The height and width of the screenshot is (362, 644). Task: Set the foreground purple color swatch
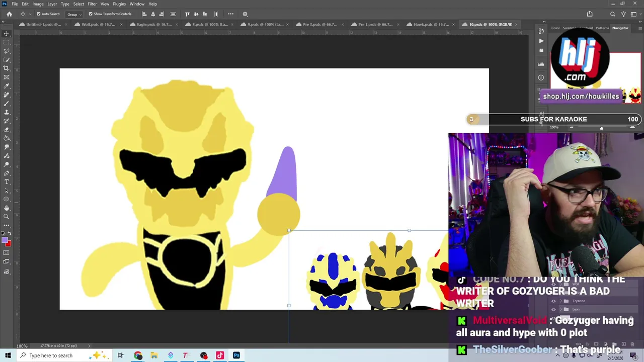[5, 241]
